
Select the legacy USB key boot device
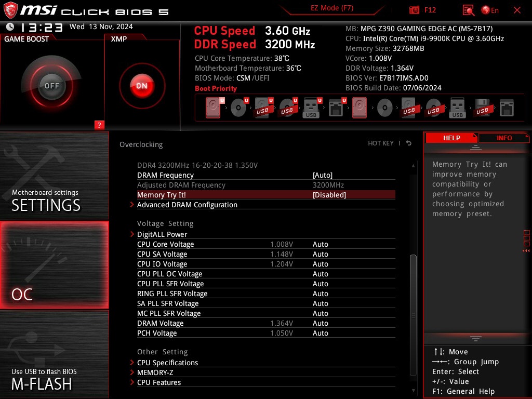point(457,108)
